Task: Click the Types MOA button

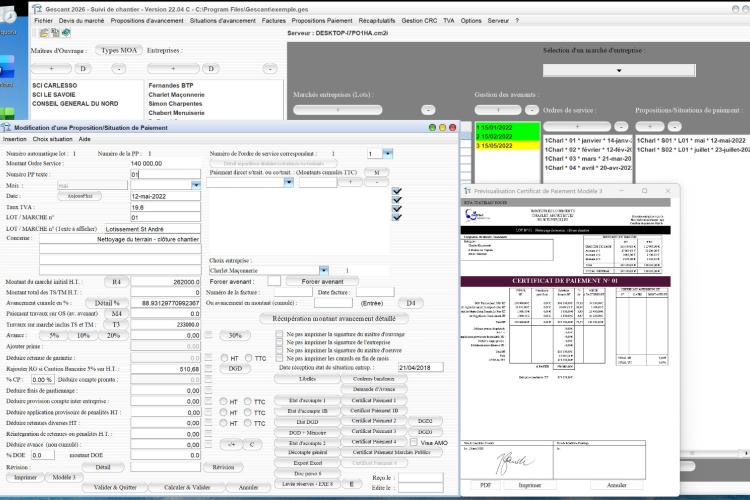Action: click(x=119, y=50)
